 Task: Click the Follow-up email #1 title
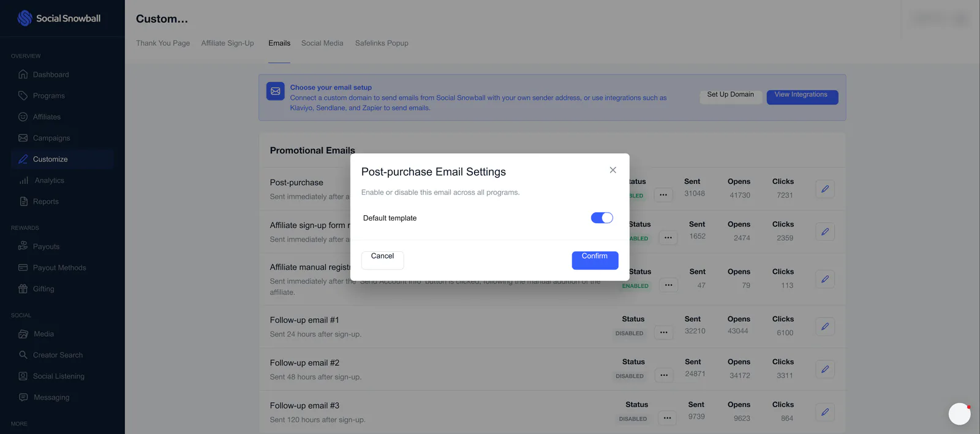tap(304, 320)
